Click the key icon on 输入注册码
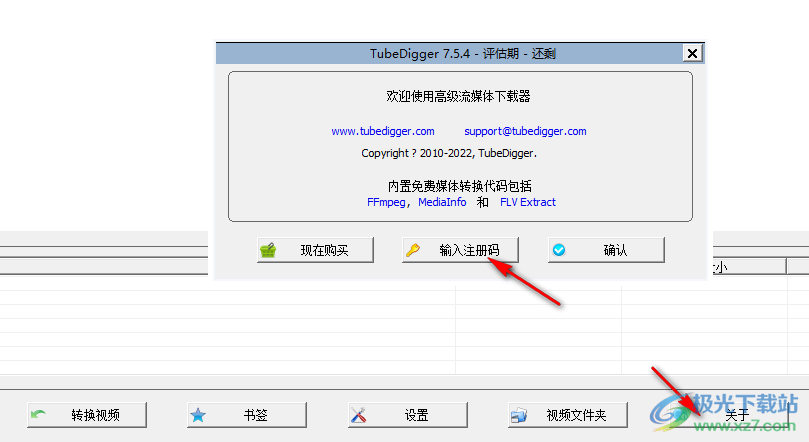Screen dimensions: 809x442 click(413, 250)
